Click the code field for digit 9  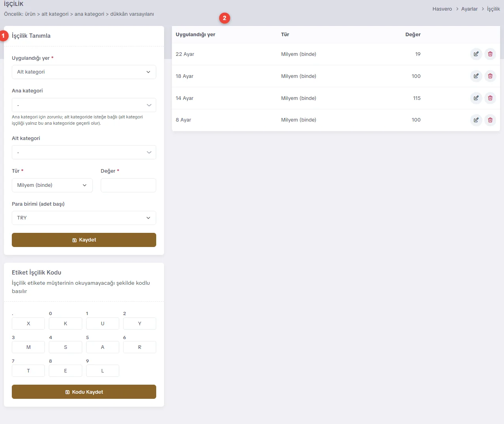click(103, 371)
